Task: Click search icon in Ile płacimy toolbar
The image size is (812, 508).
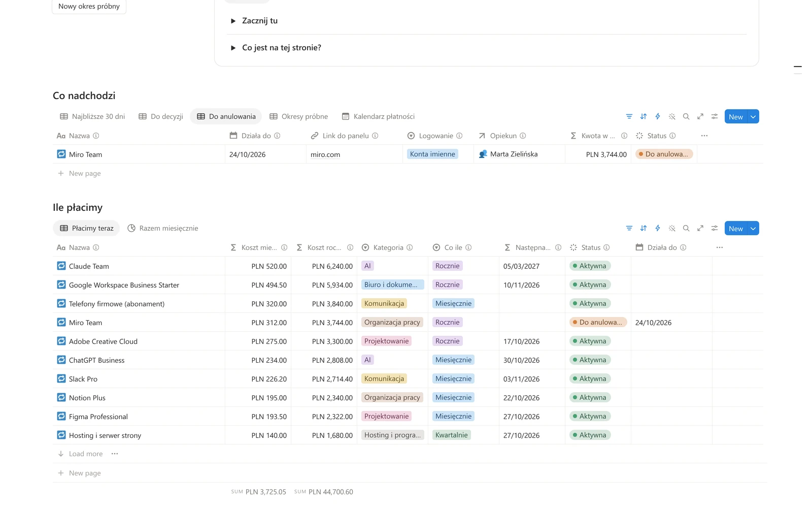Action: click(686, 228)
